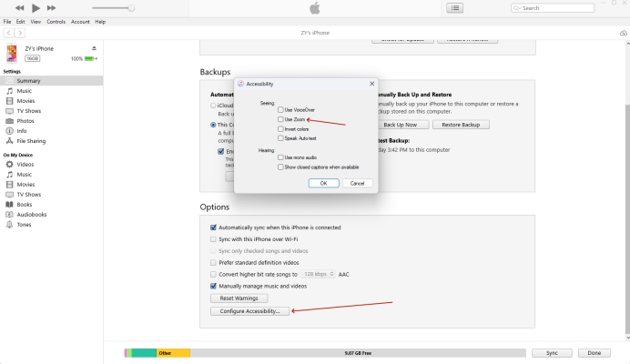Viewport: 630px width, 364px height.
Task: Open the list view icon near search
Action: [x=455, y=8]
